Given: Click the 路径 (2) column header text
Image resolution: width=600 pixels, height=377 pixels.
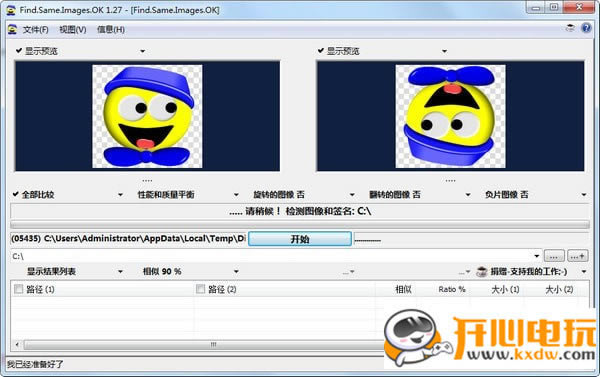Looking at the screenshot, I should pos(222,289).
